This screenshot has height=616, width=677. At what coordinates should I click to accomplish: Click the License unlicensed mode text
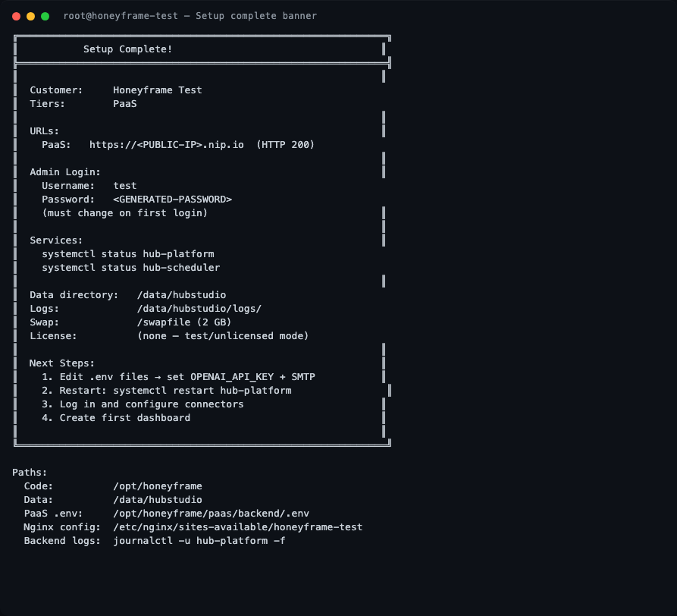[222, 336]
